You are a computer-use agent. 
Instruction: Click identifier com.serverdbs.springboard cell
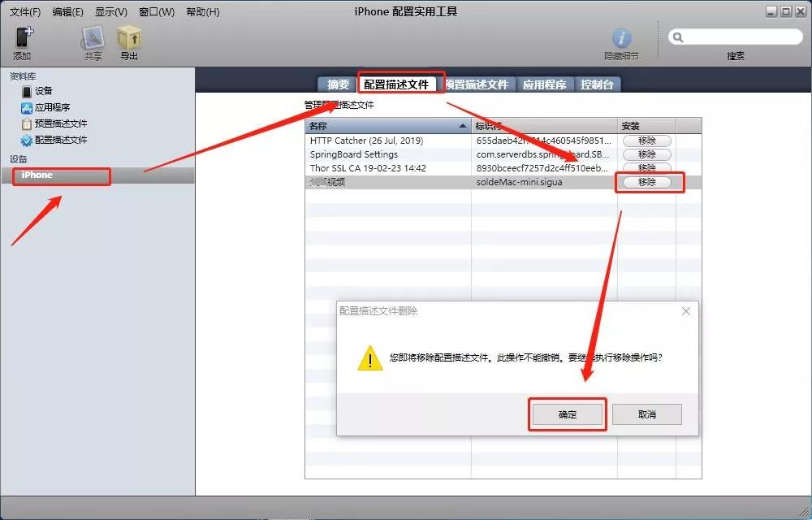coord(543,154)
